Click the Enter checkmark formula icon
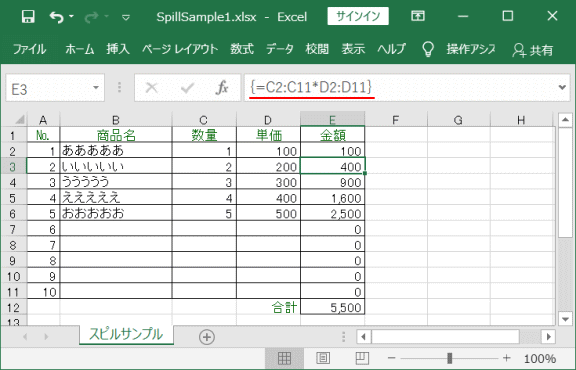The width and height of the screenshot is (576, 370). coord(187,88)
